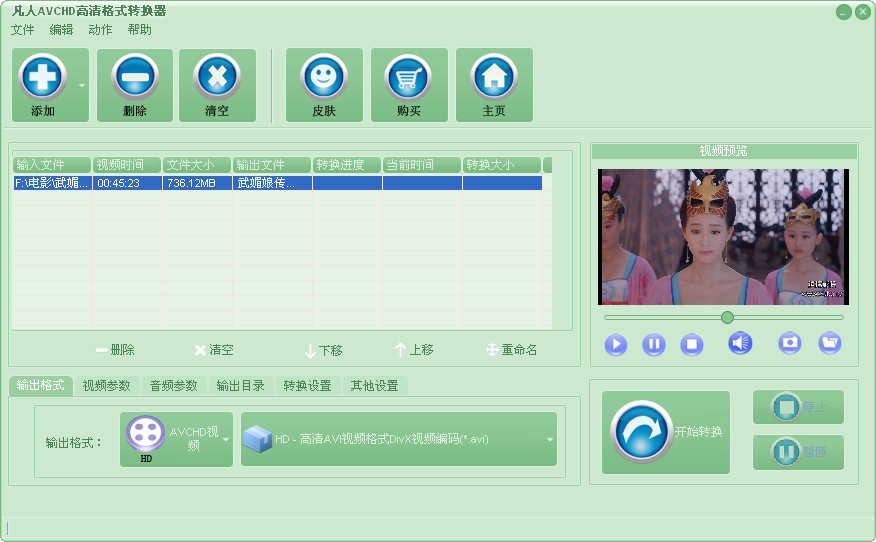Switch to the 转换设置 tab
Viewport: 876px width, 542px height.
tap(307, 386)
